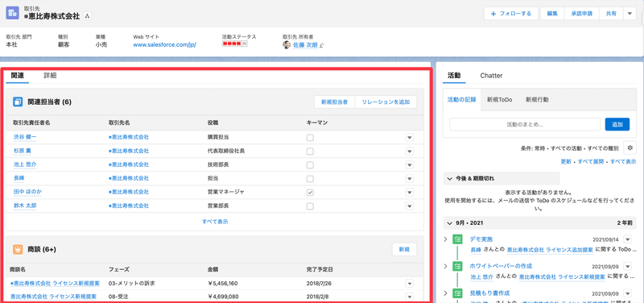This screenshot has width=644, height=303.
Task: Open row menu for 渋谷 健一
Action: coord(410,138)
